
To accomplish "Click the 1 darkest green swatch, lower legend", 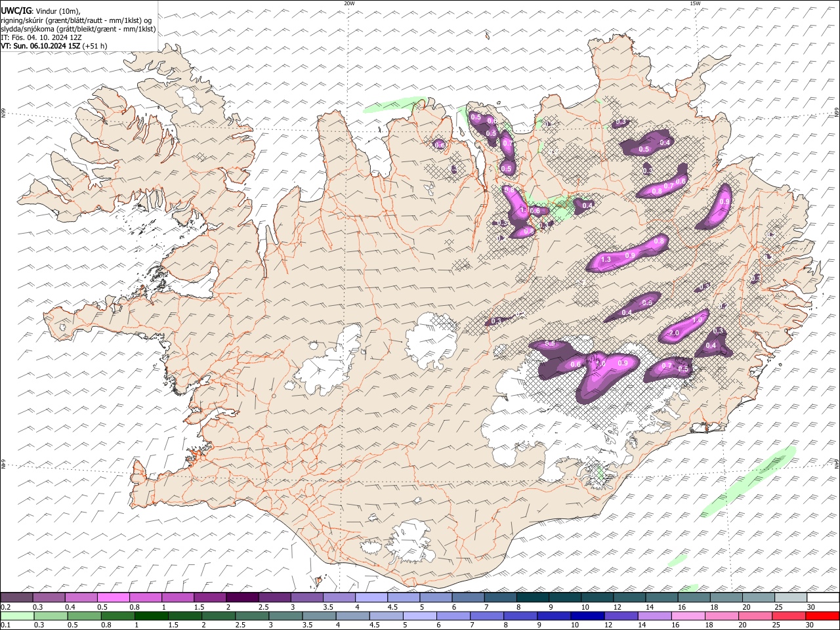I will click(x=152, y=616).
